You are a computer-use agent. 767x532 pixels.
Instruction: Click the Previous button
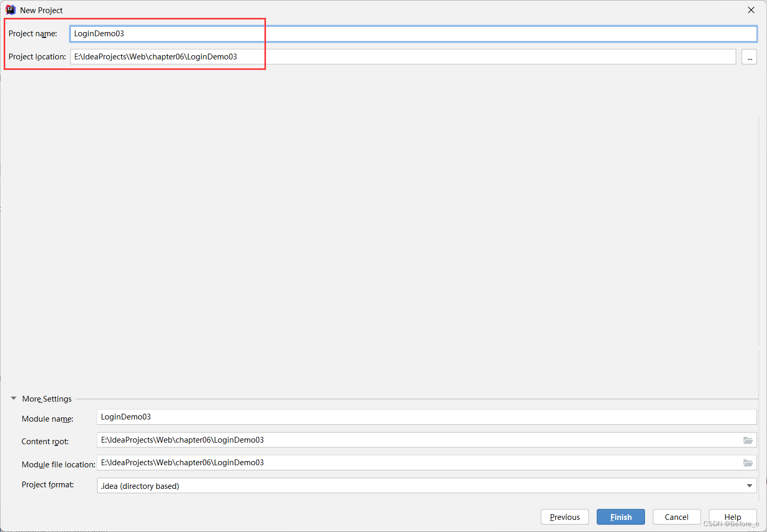564,517
